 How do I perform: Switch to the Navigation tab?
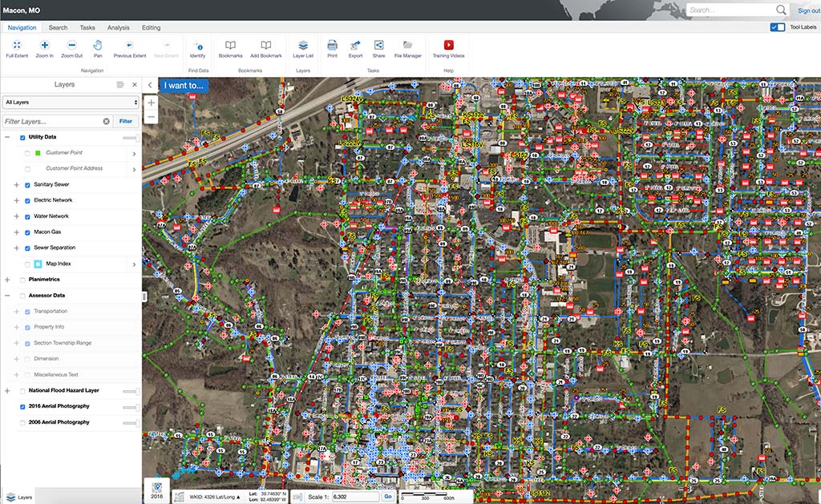pos(22,28)
